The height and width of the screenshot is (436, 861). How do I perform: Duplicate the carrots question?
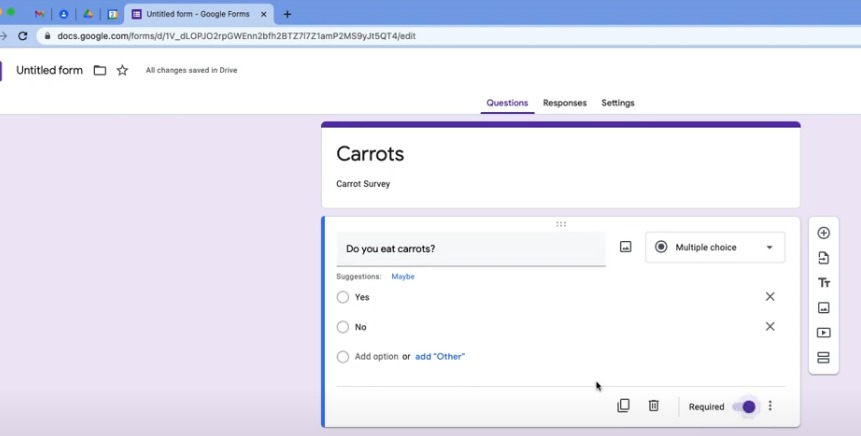click(623, 406)
